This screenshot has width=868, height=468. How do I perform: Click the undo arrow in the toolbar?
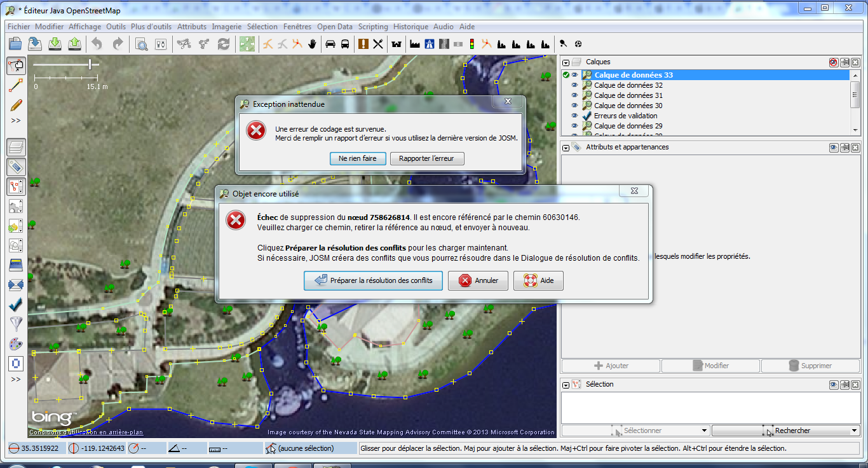point(97,44)
